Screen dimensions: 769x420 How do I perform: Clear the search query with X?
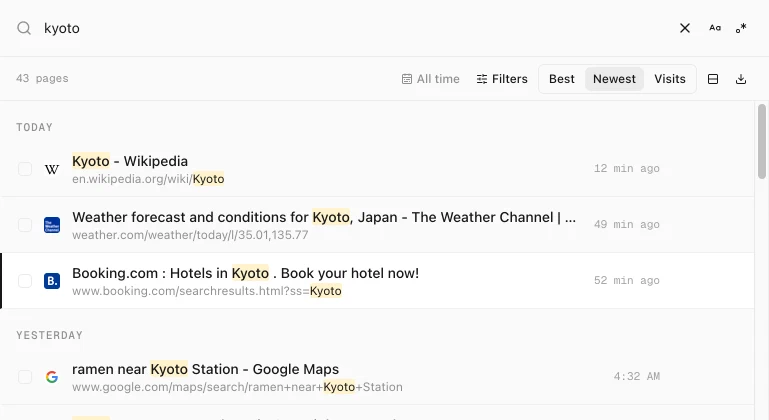[x=685, y=28]
